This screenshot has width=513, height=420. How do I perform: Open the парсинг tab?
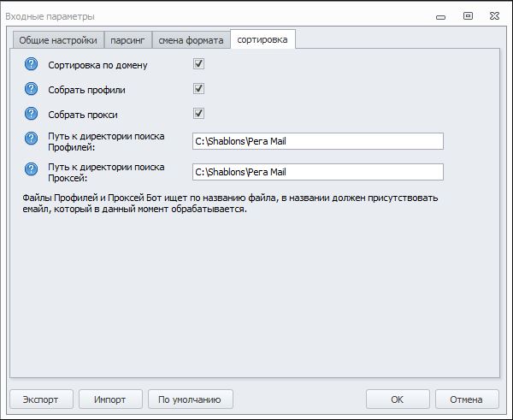(x=128, y=40)
